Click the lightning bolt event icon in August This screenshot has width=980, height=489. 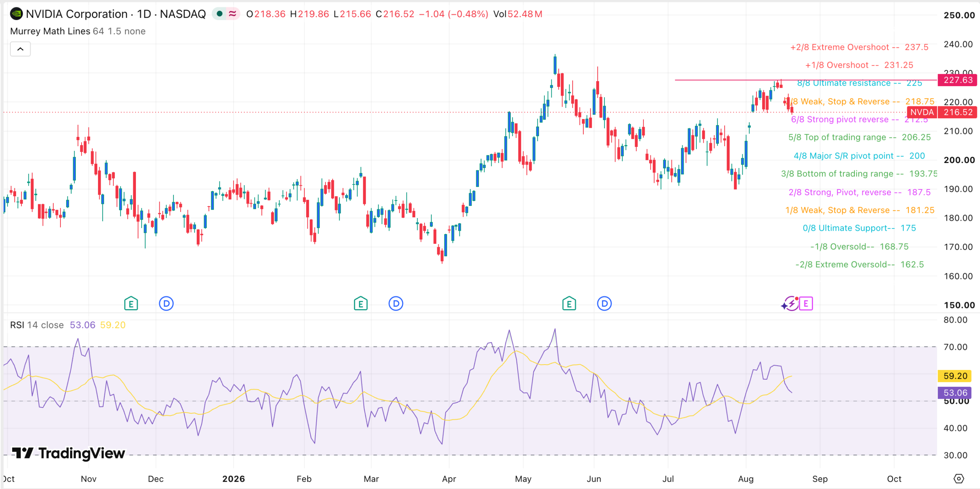[x=791, y=304]
